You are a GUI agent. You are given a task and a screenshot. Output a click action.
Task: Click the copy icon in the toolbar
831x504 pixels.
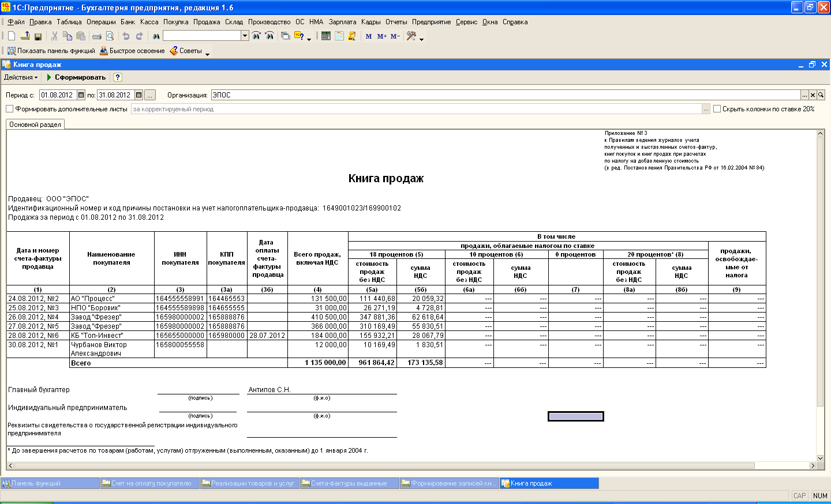[x=68, y=36]
